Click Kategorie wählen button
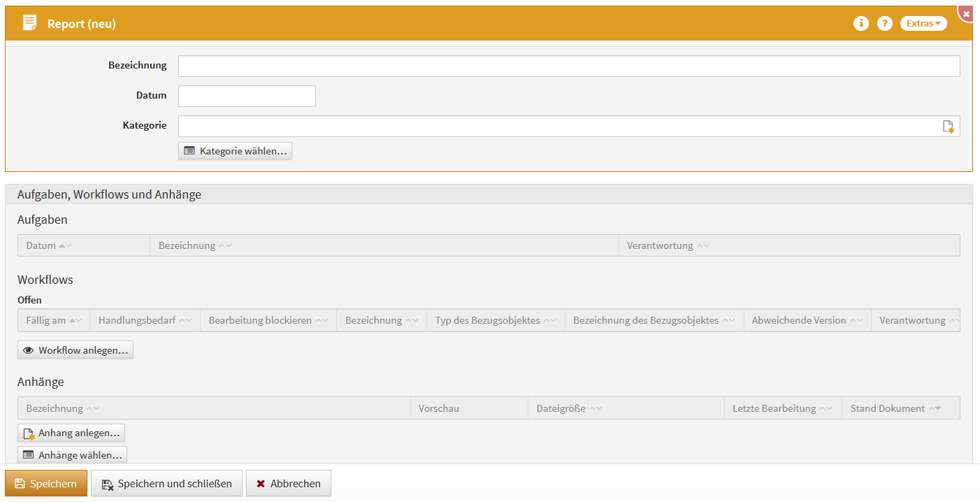 coord(235,151)
